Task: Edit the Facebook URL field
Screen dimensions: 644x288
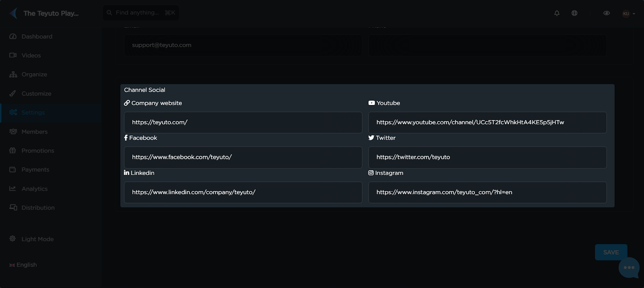Action: [x=243, y=157]
